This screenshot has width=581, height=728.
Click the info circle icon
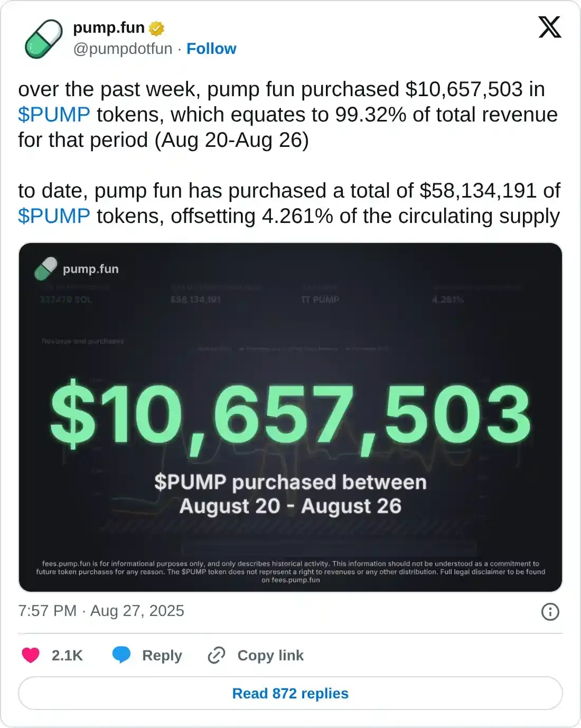(x=550, y=612)
